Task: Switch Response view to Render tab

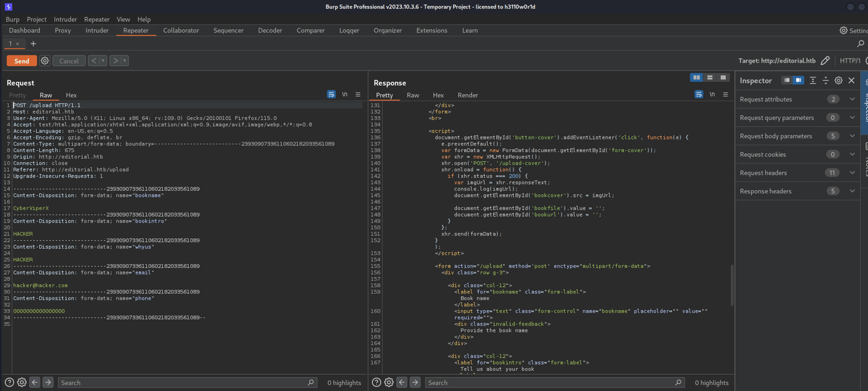Action: 467,95
